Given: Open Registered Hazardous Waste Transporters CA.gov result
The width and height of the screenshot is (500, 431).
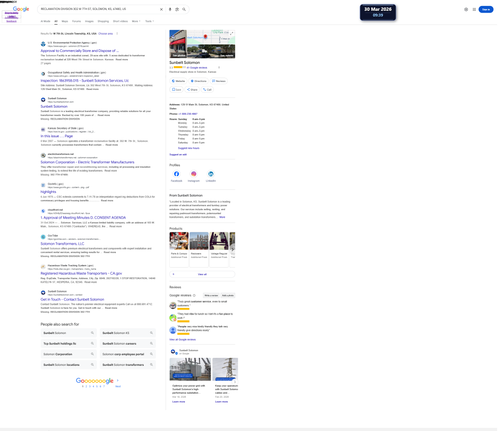Looking at the screenshot, I should coord(81,273).
